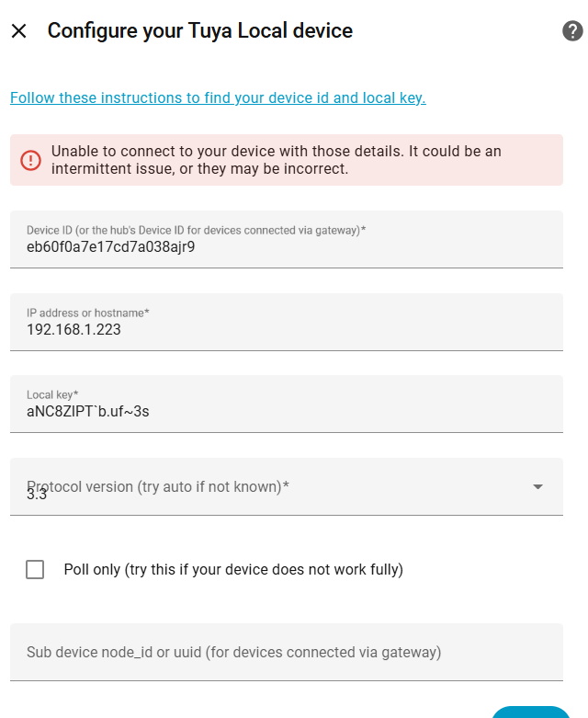This screenshot has height=718, width=588.
Task: Open help via the question mark icon
Action: [572, 31]
